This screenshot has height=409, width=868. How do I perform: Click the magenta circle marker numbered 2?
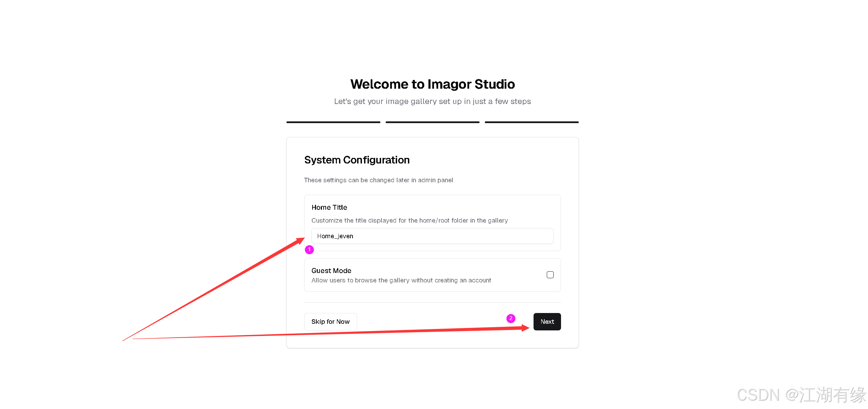511,318
